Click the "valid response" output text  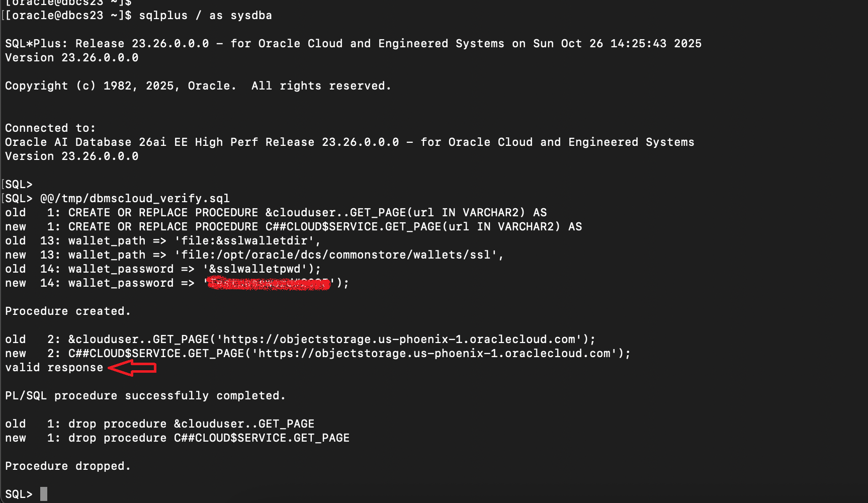tap(54, 368)
